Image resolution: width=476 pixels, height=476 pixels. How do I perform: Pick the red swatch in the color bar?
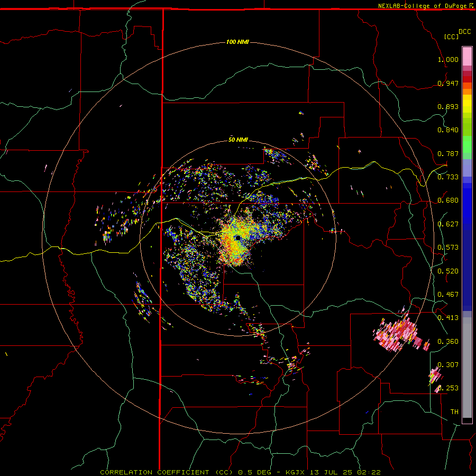(467, 79)
